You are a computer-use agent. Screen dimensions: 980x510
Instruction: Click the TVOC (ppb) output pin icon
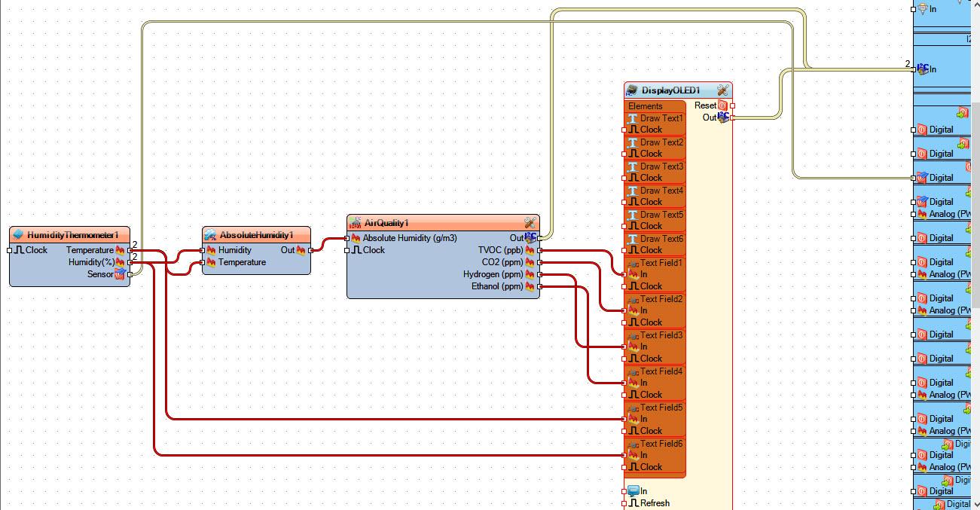[x=530, y=250]
